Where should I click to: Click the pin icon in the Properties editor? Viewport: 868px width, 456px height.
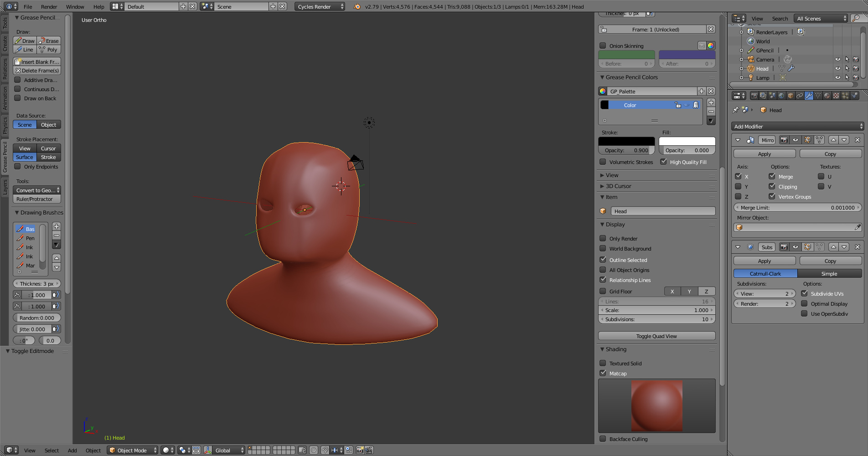click(x=735, y=110)
